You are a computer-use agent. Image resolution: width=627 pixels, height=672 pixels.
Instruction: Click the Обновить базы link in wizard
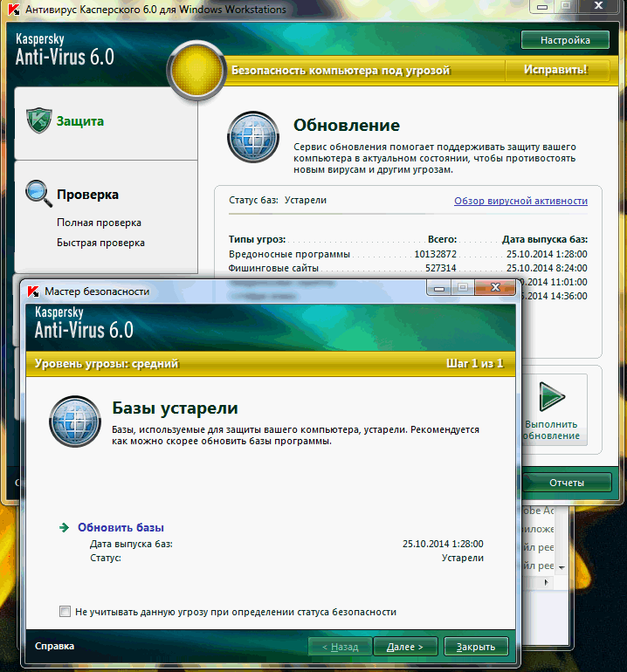tap(121, 528)
